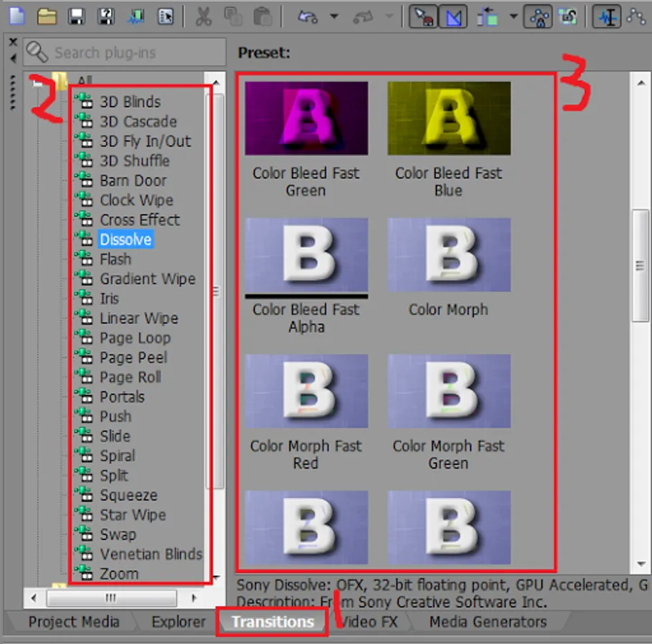This screenshot has height=644, width=652.
Task: Pick the Barn Door transition
Action: pos(133,180)
